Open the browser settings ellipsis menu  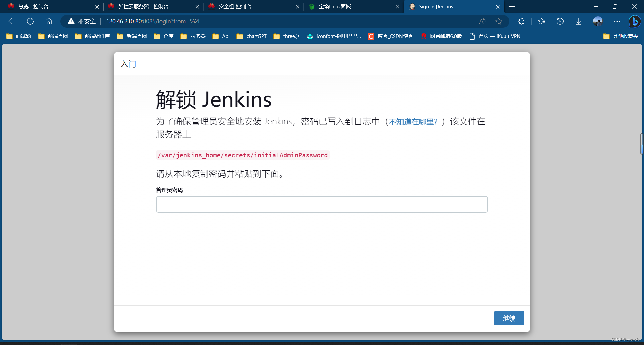pyautogui.click(x=617, y=21)
